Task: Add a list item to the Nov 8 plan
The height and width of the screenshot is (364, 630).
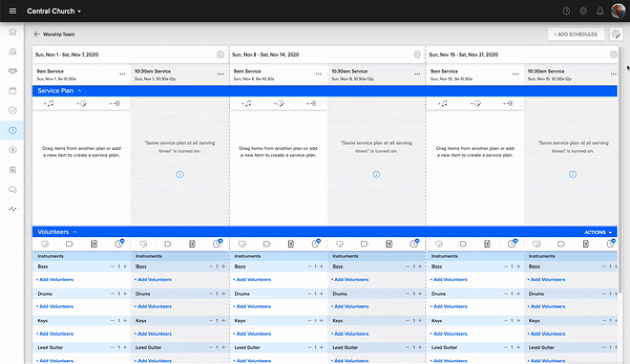Action: (311, 103)
